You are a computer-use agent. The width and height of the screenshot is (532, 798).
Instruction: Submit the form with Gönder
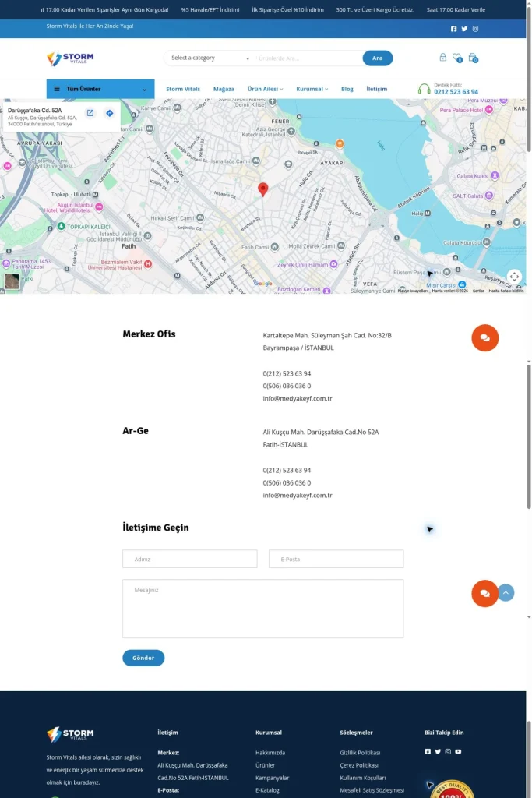point(143,658)
